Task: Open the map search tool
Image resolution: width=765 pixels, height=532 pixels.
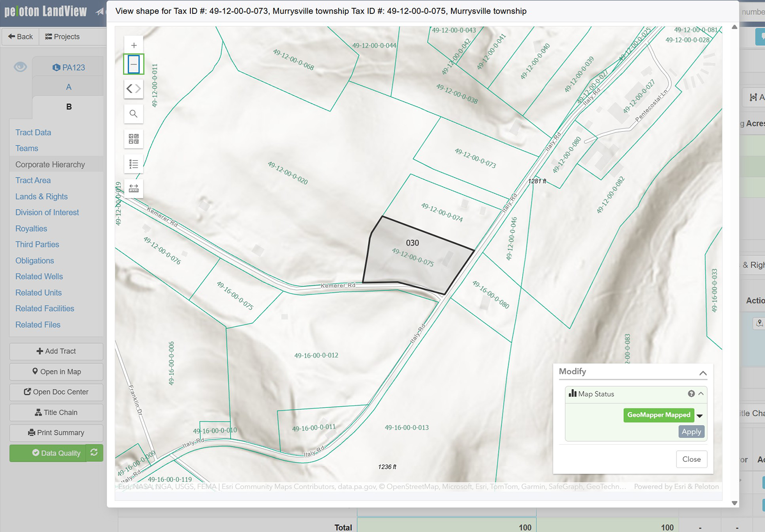Action: coord(133,114)
